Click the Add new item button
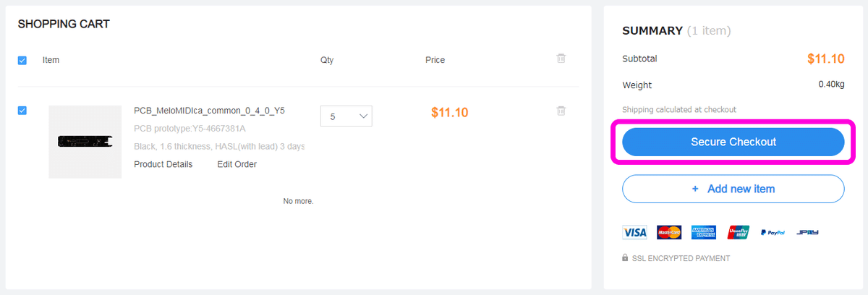The image size is (868, 295). coord(733,189)
